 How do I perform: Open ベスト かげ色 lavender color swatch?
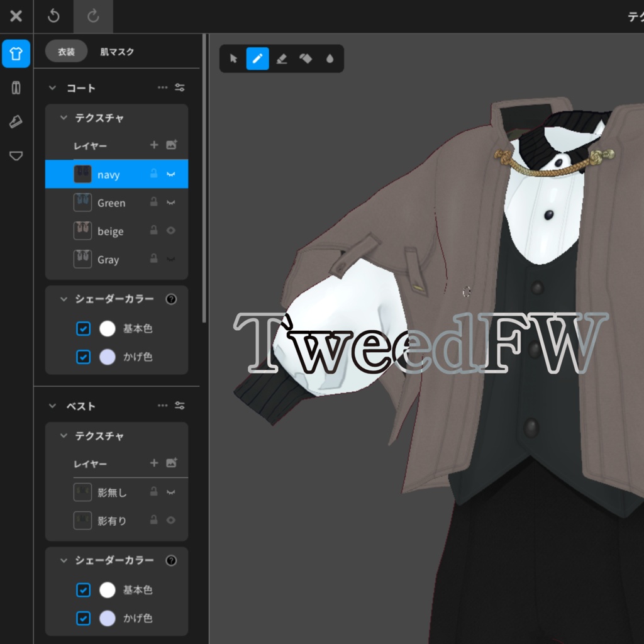click(x=108, y=618)
